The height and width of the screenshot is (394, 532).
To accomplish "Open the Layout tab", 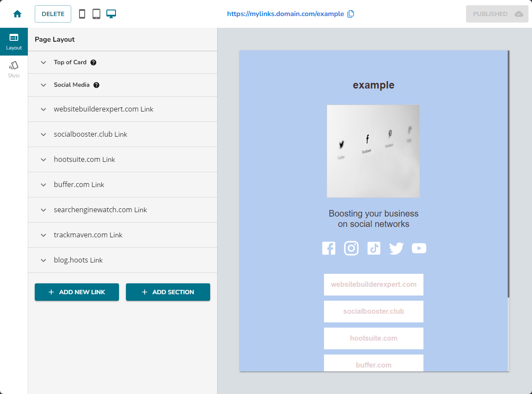I will pos(14,42).
